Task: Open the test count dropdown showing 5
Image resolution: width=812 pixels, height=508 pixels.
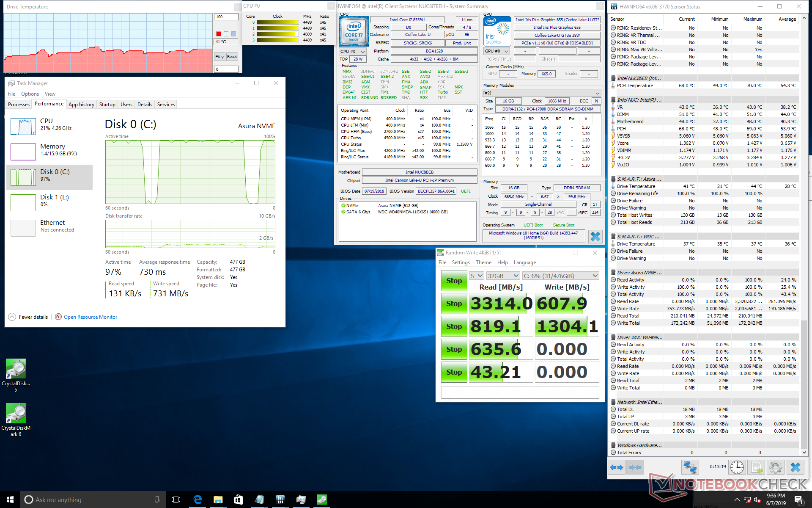Action: [477, 276]
